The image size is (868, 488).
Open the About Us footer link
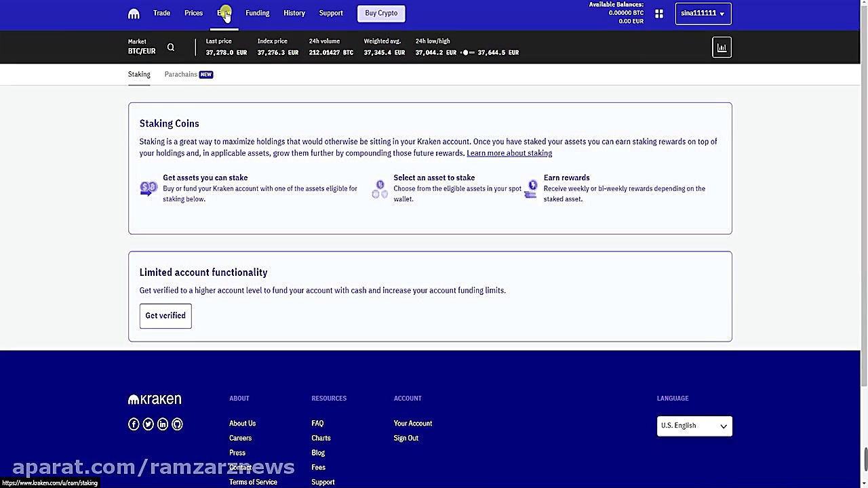242,424
